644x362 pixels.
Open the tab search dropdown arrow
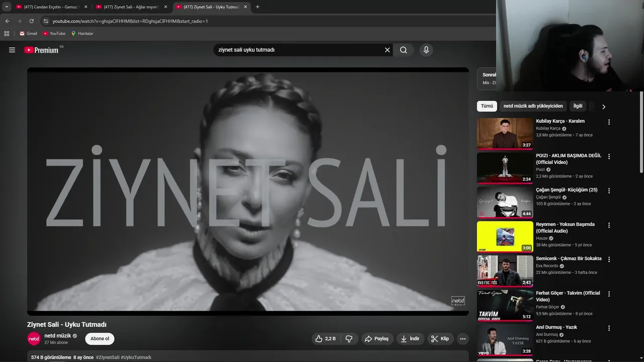[x=7, y=7]
